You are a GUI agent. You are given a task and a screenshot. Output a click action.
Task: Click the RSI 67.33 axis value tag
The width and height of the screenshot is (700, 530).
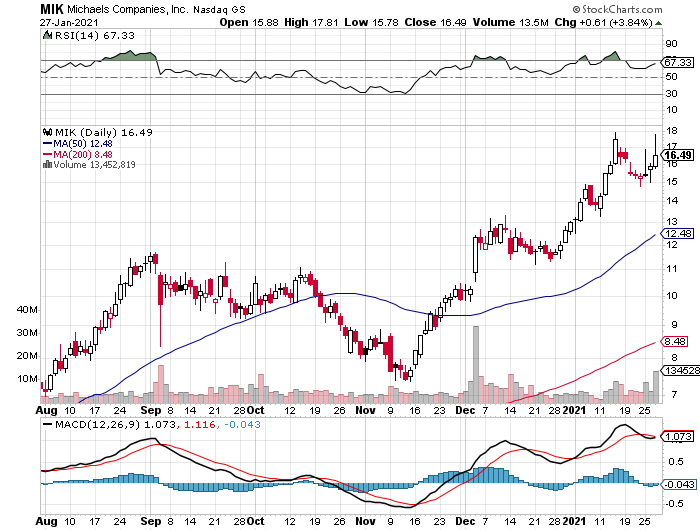click(x=678, y=63)
